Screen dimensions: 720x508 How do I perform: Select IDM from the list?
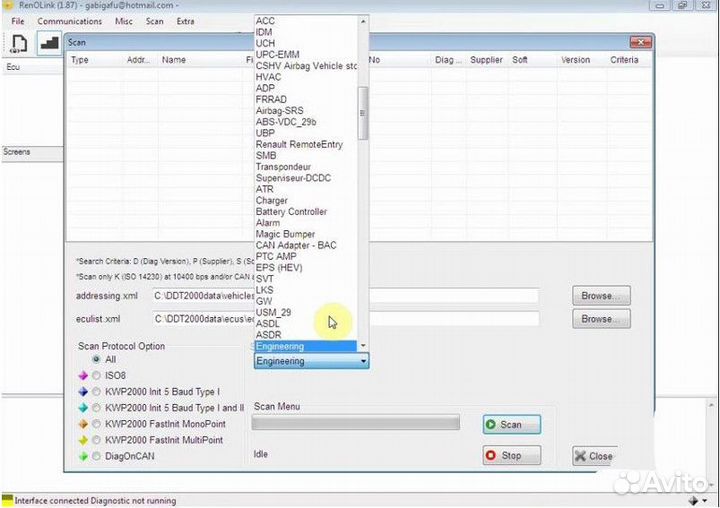(305, 32)
